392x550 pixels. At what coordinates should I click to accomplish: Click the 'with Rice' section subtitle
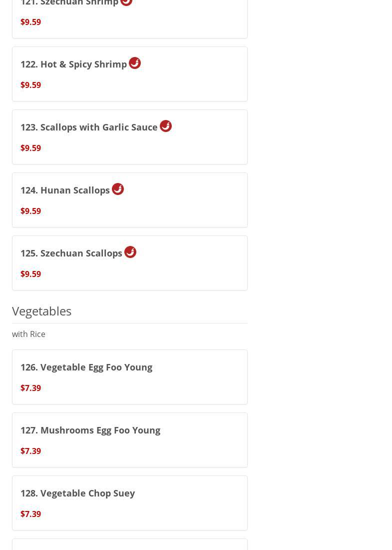(x=28, y=334)
